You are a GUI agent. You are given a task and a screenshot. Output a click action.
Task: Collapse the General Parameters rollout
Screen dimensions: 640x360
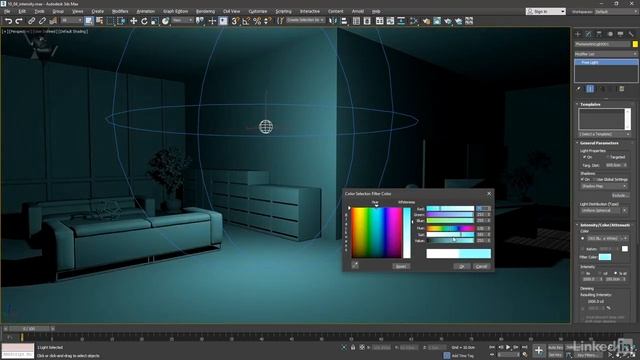599,143
